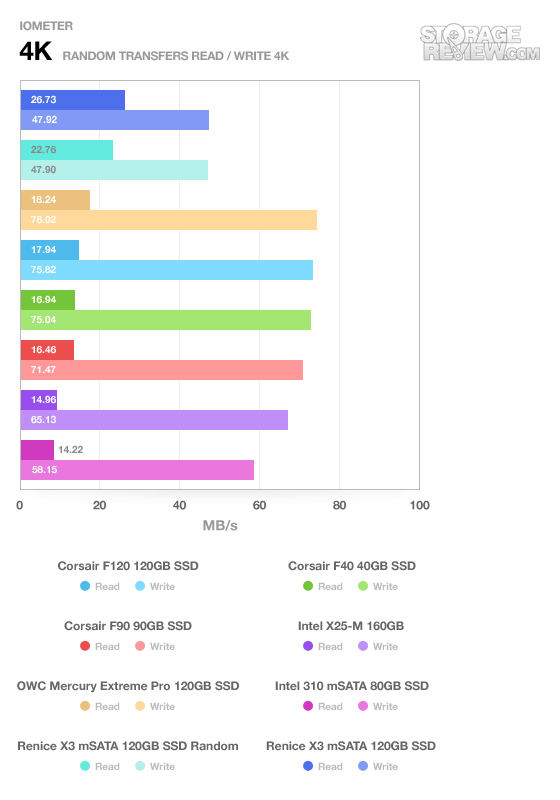560x800 pixels.
Task: Click Renice X3 Random Read teal marker
Action: [85, 766]
